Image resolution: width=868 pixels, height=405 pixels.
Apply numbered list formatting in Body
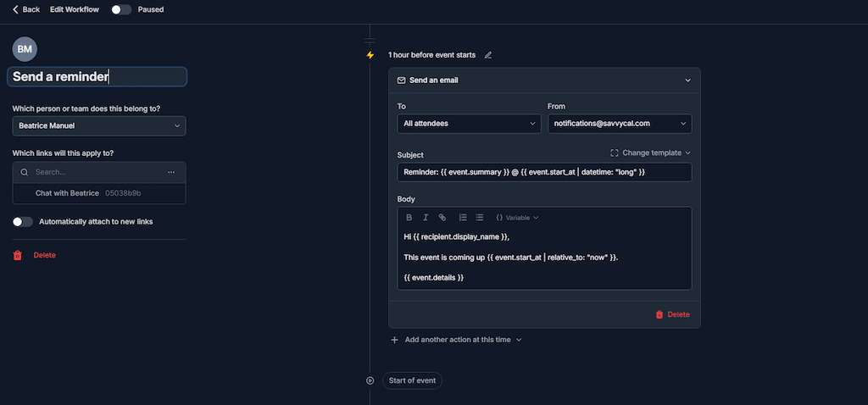click(x=463, y=218)
